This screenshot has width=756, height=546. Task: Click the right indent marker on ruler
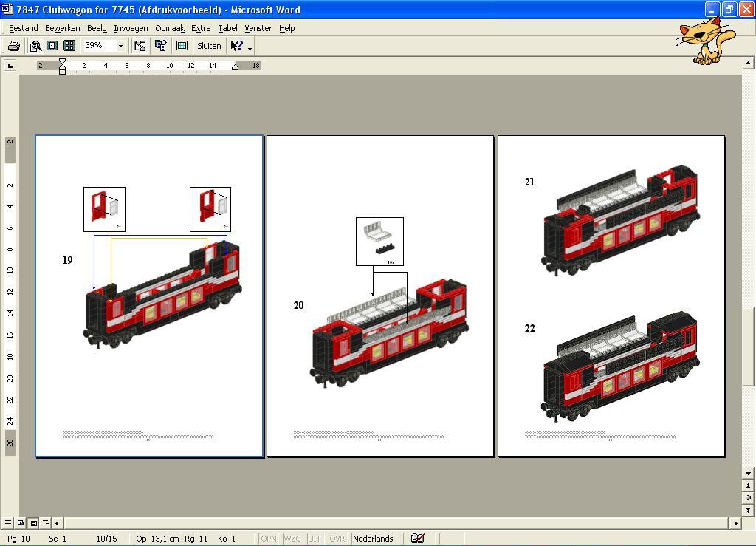click(x=235, y=67)
